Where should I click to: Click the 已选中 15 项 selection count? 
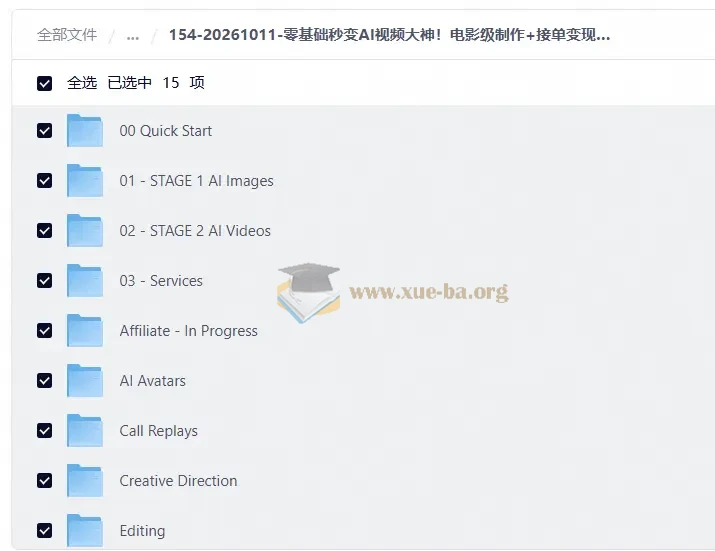pyautogui.click(x=156, y=83)
